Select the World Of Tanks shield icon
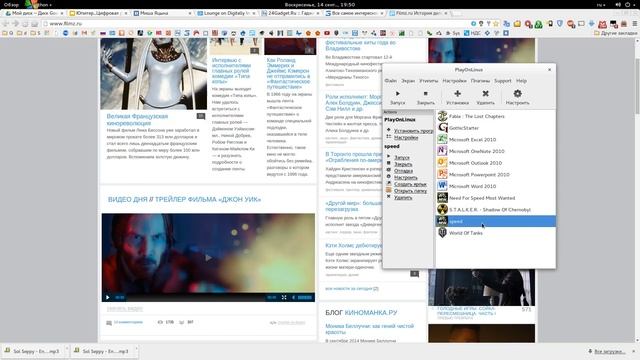Image resolution: width=640 pixels, height=360 pixels. click(x=442, y=233)
